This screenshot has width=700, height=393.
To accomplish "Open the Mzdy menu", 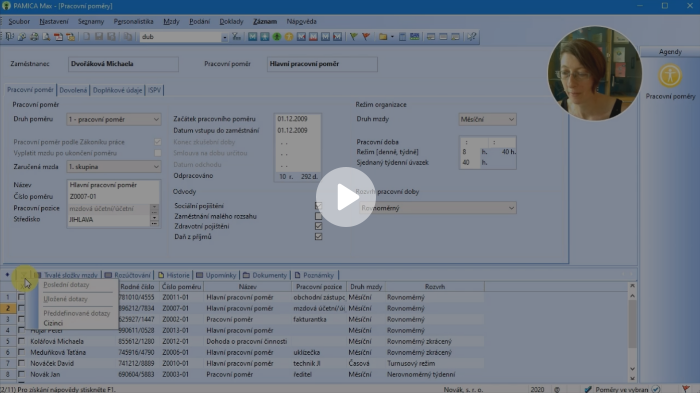I will coord(171,21).
